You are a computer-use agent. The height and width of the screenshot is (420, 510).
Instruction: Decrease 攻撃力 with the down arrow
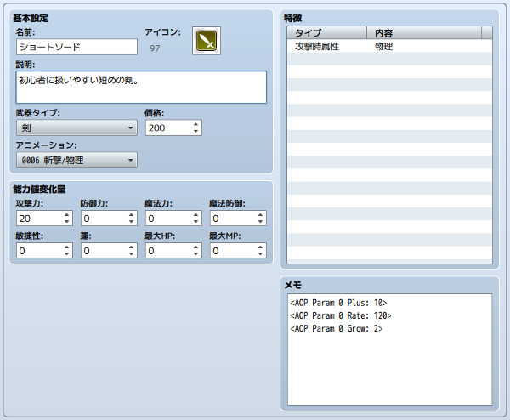(66, 222)
